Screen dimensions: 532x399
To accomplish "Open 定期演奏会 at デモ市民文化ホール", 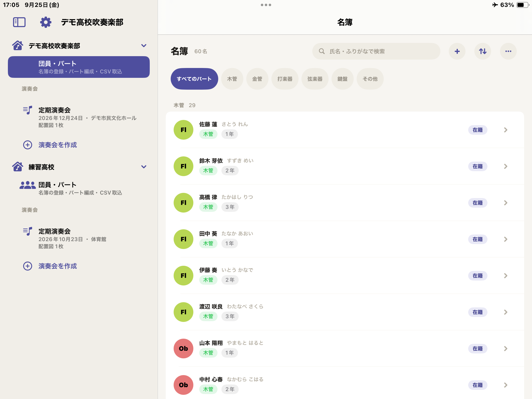I will 79,117.
